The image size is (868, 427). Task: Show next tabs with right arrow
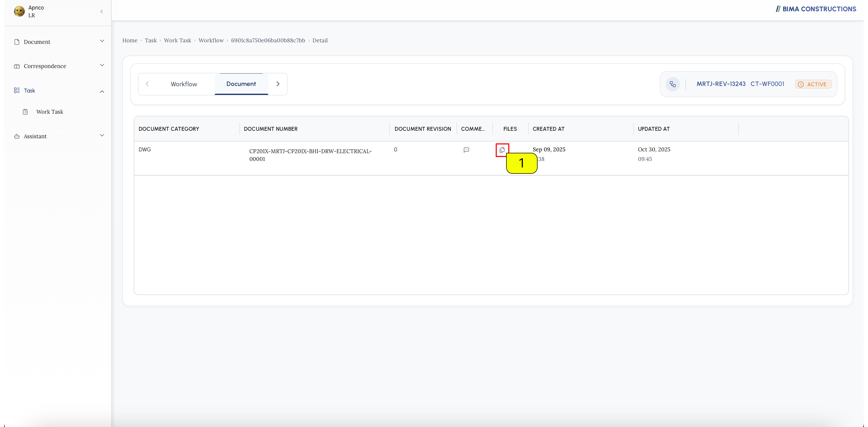coord(278,84)
